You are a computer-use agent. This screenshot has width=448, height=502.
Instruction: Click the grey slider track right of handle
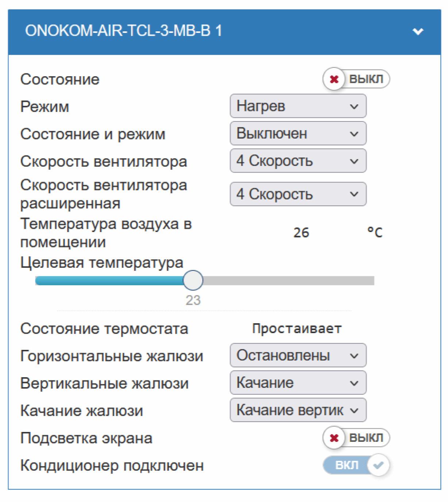pos(288,281)
